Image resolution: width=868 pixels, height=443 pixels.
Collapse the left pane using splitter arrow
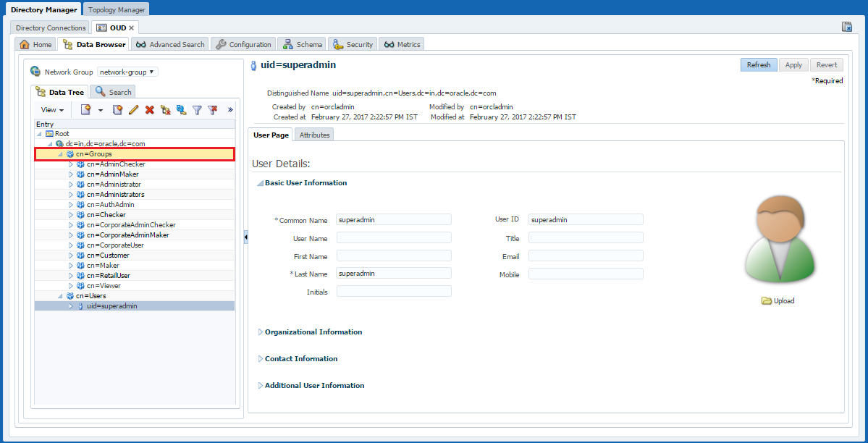tap(246, 237)
